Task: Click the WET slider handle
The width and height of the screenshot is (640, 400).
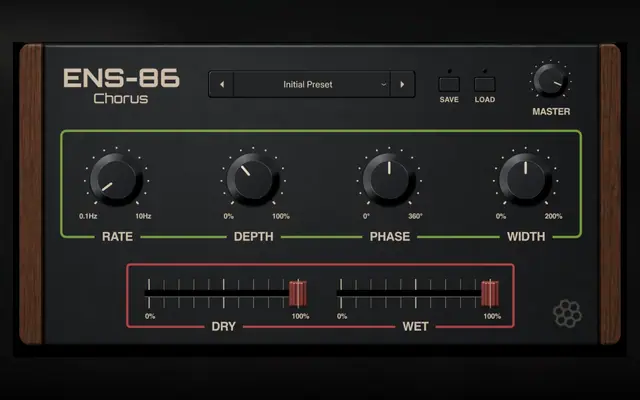Action: tap(490, 293)
